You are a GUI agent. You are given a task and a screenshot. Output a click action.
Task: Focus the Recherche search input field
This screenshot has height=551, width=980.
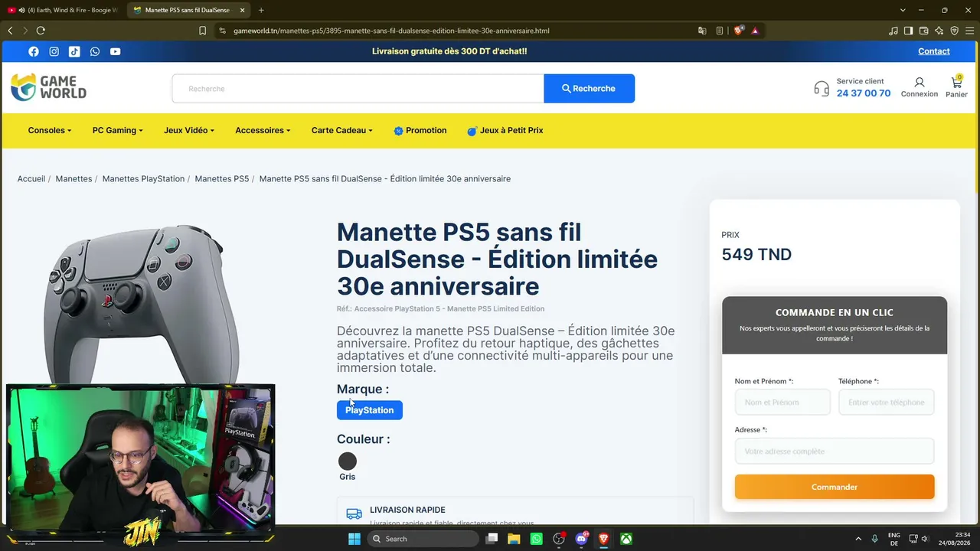point(358,88)
